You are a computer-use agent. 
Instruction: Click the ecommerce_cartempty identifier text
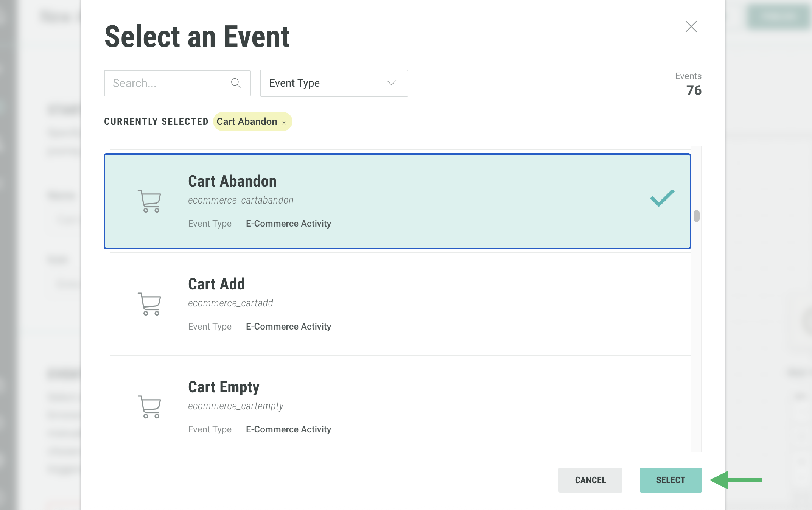236,406
